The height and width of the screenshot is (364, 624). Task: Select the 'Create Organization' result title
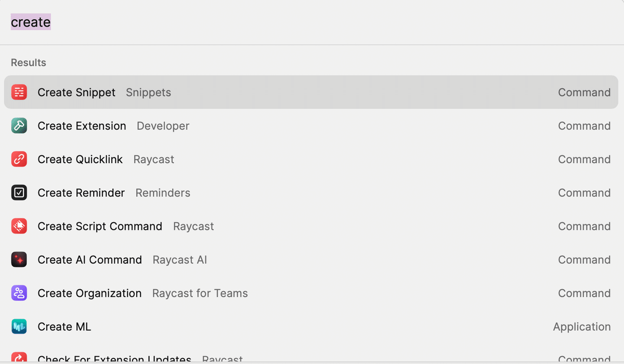[x=89, y=293]
